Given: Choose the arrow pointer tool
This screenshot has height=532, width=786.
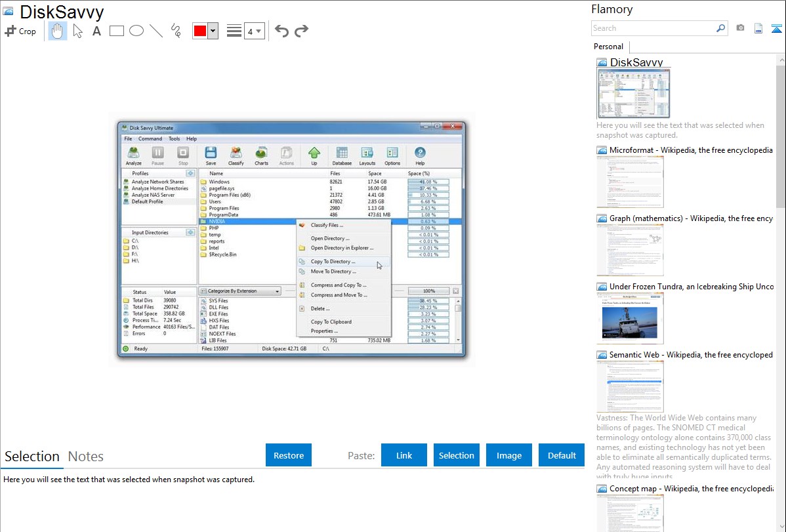Looking at the screenshot, I should click(77, 31).
